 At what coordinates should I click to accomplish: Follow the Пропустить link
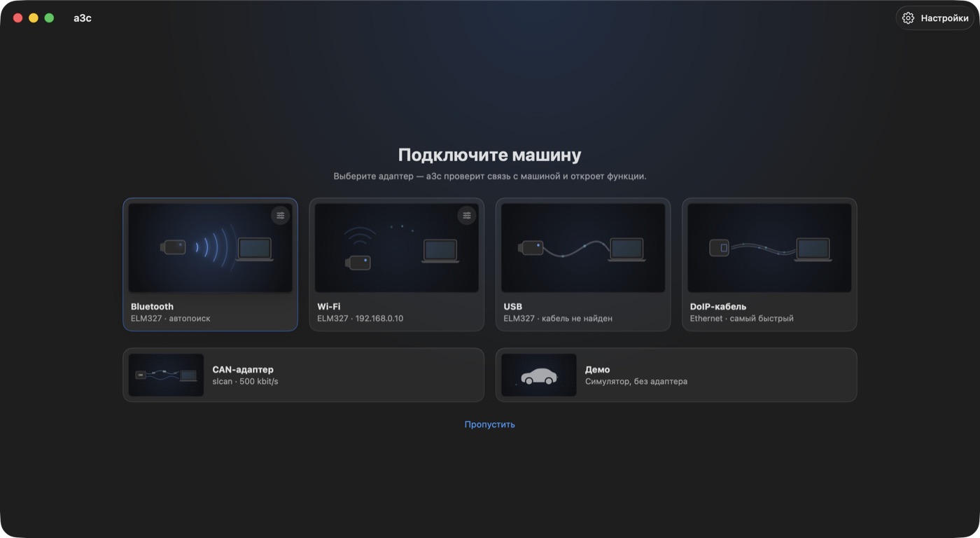click(490, 425)
